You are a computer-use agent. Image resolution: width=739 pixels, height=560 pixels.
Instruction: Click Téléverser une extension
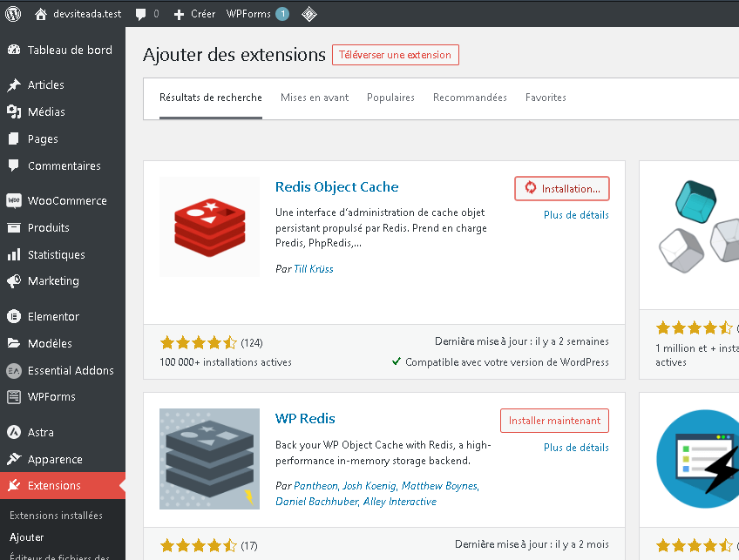click(x=395, y=54)
